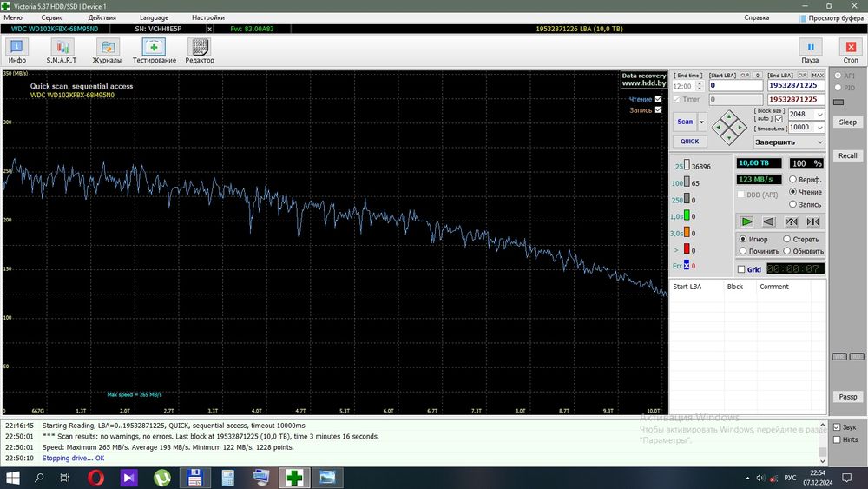Select the Стереть erase radio option
868x489 pixels.
click(787, 239)
